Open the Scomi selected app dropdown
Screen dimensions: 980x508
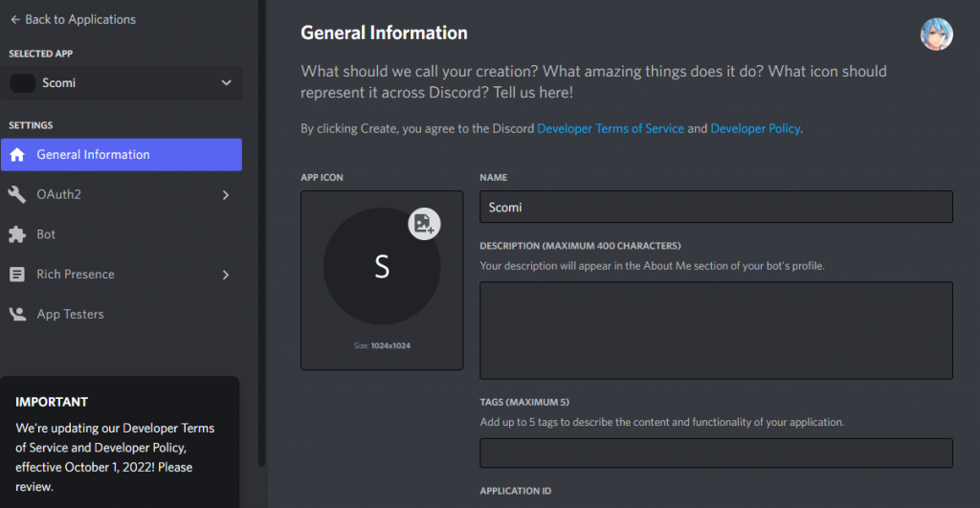(122, 83)
